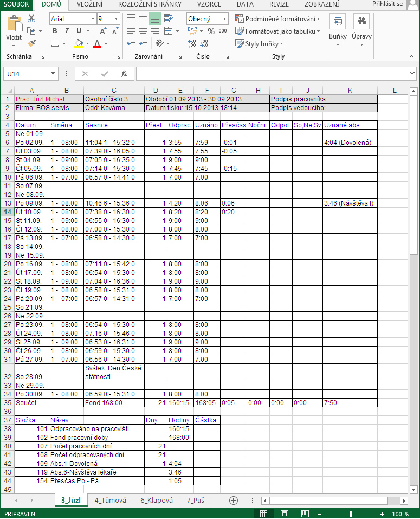
Task: Center cell text horizontally
Action: point(143,31)
